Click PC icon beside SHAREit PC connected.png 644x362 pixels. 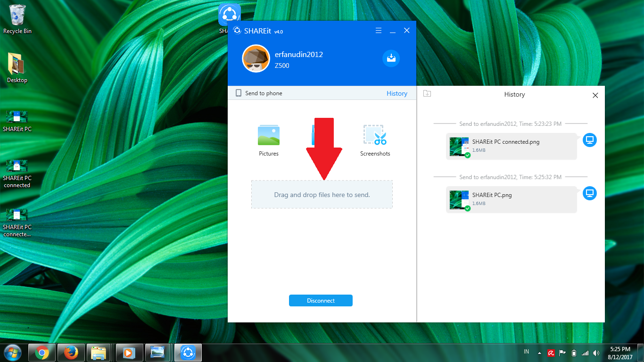[589, 140]
